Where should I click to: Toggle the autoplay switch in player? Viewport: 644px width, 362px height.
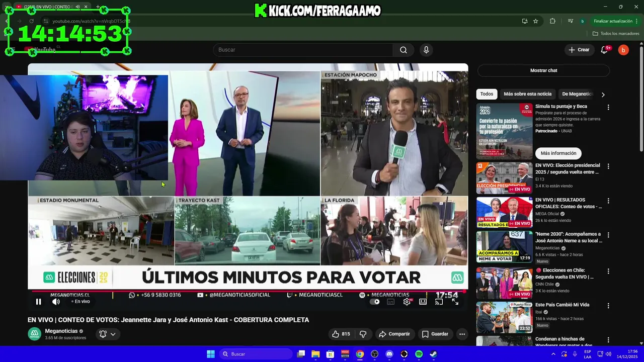375,302
